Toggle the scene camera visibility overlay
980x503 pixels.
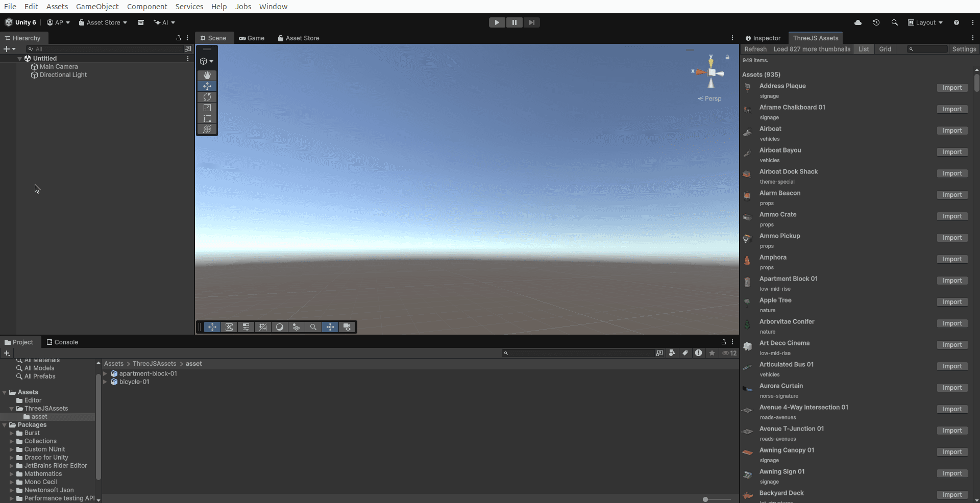point(347,327)
